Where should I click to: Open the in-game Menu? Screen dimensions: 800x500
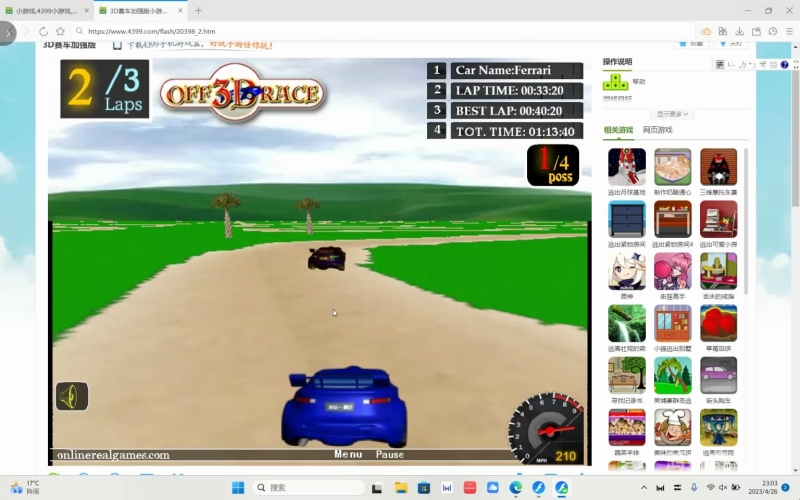tap(348, 454)
